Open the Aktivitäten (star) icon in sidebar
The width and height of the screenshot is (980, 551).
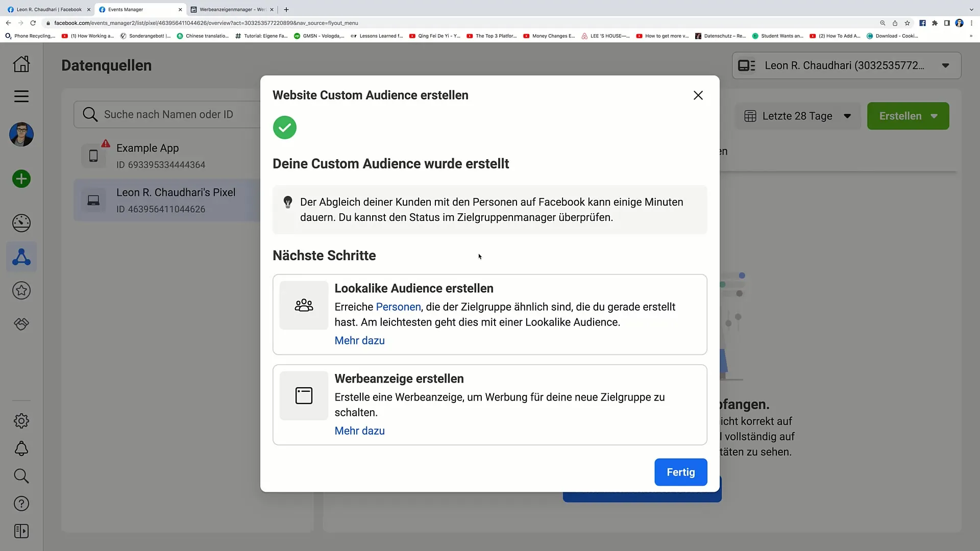coord(21,291)
